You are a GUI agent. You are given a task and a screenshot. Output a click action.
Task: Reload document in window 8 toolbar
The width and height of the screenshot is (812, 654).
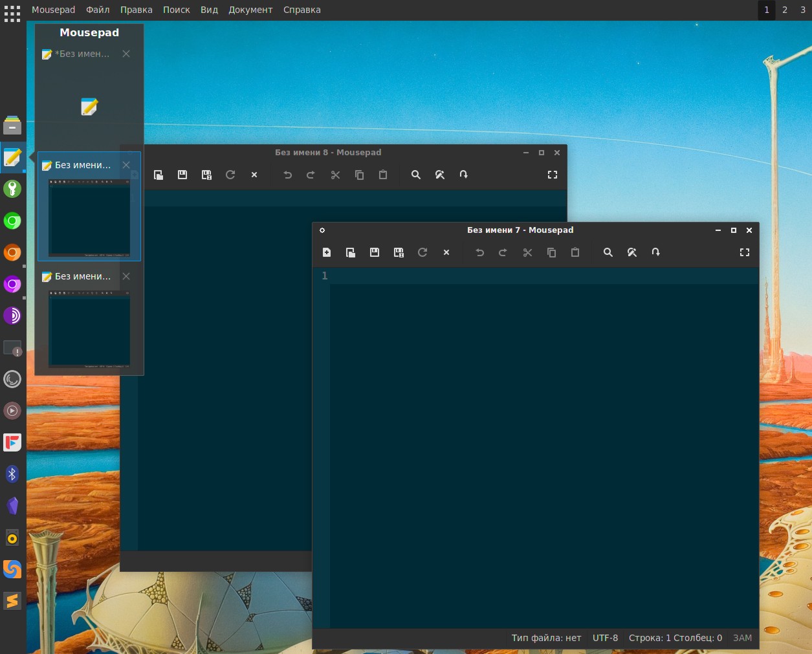(x=230, y=175)
